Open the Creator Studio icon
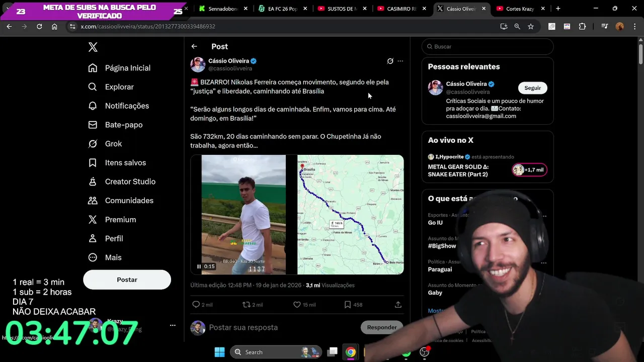 (93, 182)
